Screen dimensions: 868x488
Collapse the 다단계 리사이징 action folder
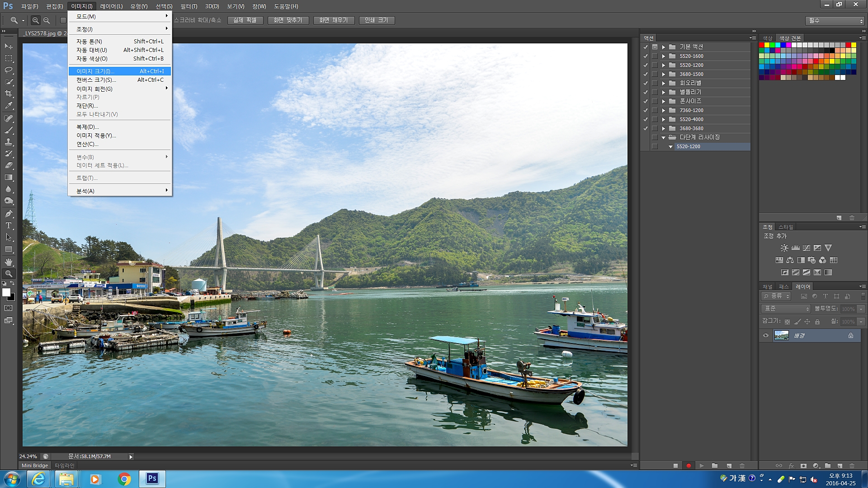point(664,137)
